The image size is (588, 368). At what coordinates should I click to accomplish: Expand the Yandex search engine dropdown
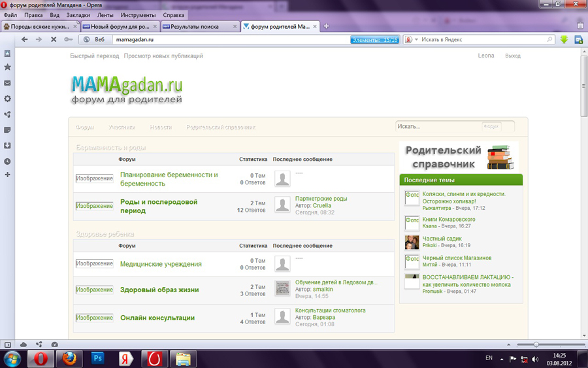[x=412, y=40]
